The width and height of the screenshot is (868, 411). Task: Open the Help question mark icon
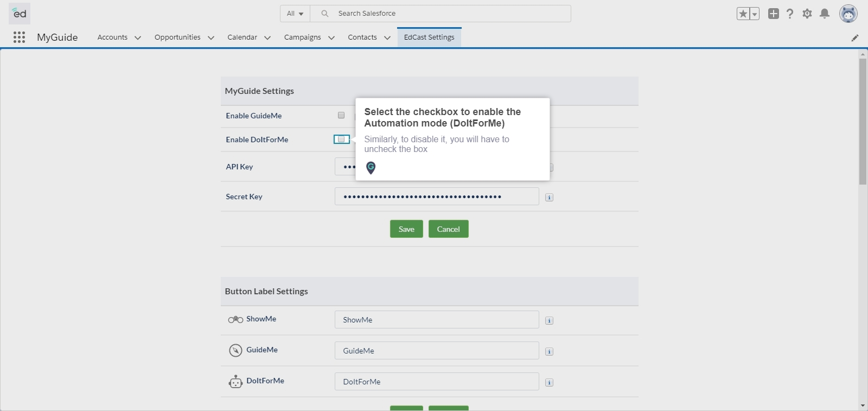pos(790,14)
